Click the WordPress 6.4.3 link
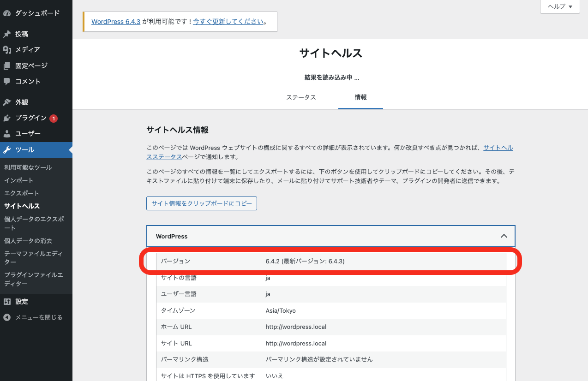 (116, 22)
